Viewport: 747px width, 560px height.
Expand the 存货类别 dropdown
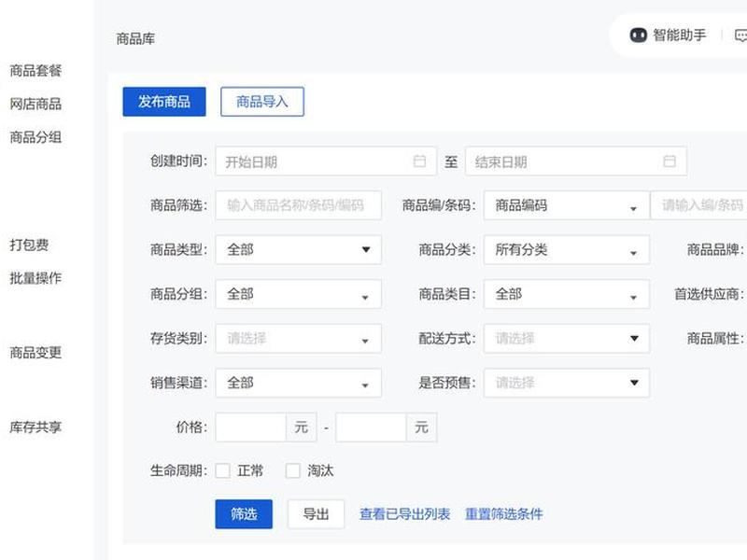[x=298, y=339]
